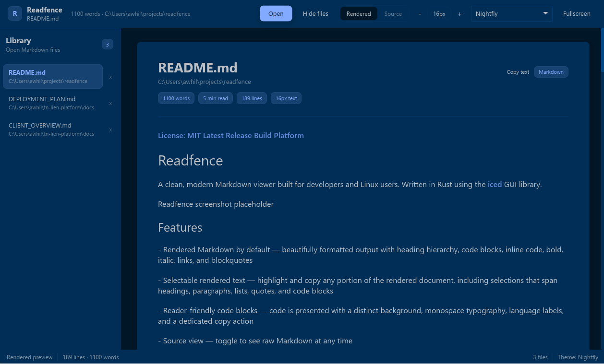This screenshot has height=364, width=604.
Task: Select DEPLOYMENT_PLAN.md in the Library
Action: [53, 103]
